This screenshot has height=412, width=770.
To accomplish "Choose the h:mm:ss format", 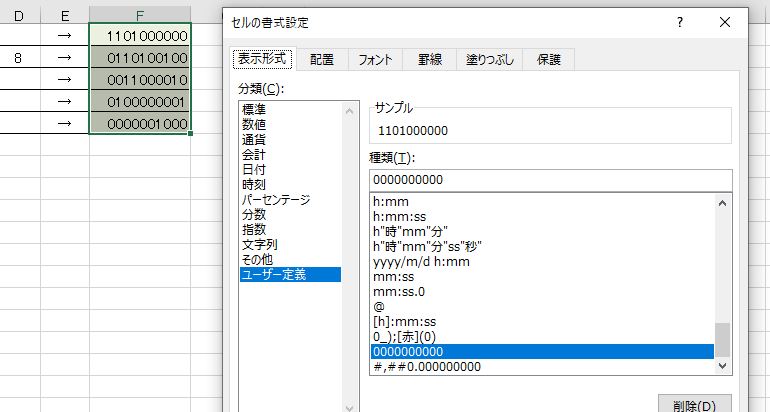I will pyautogui.click(x=542, y=217).
